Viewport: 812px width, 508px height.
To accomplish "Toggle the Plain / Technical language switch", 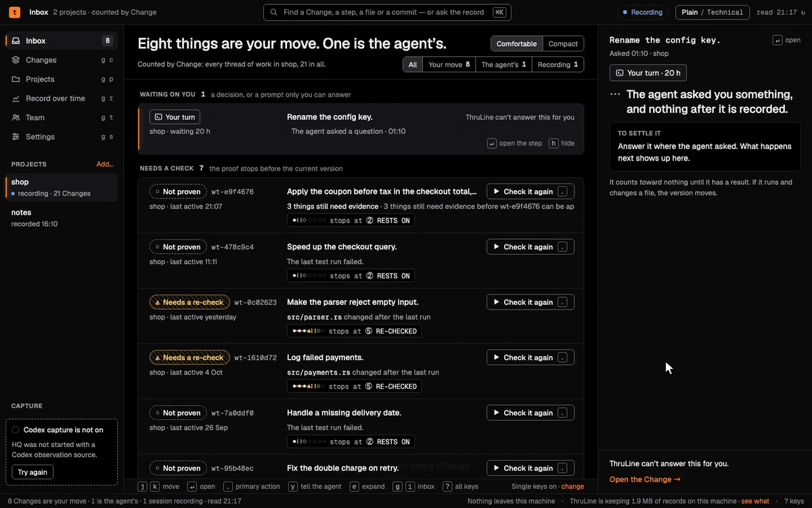I will 712,12.
